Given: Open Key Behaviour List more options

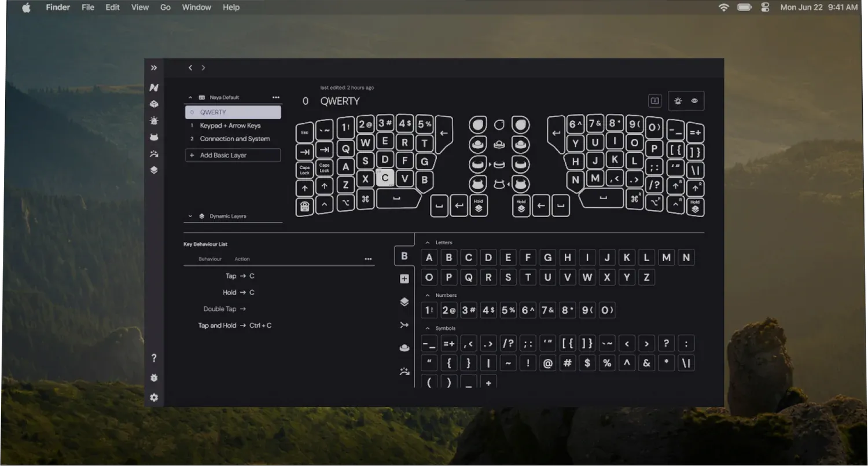Looking at the screenshot, I should click(368, 259).
